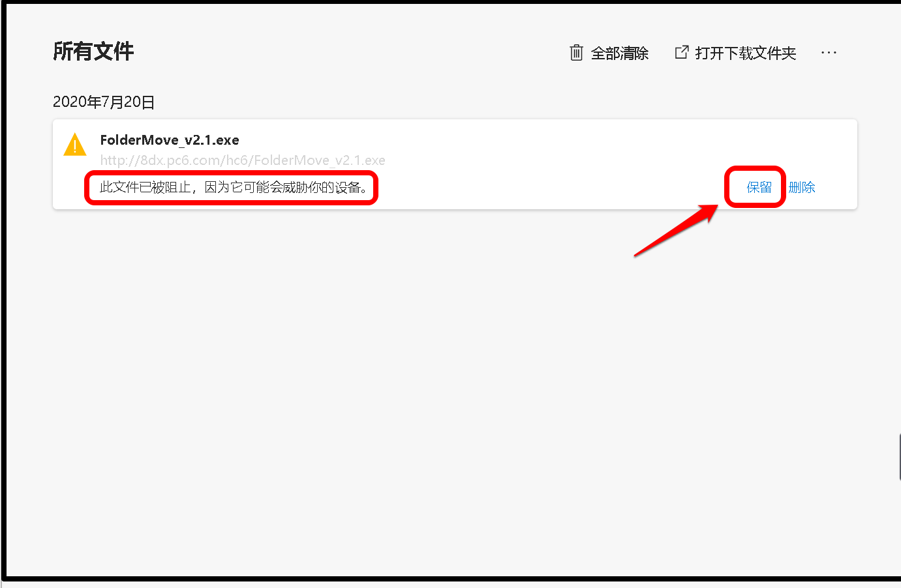Select 保留 to keep the blocked file
Screen dimensions: 901x588
pyautogui.click(x=759, y=188)
